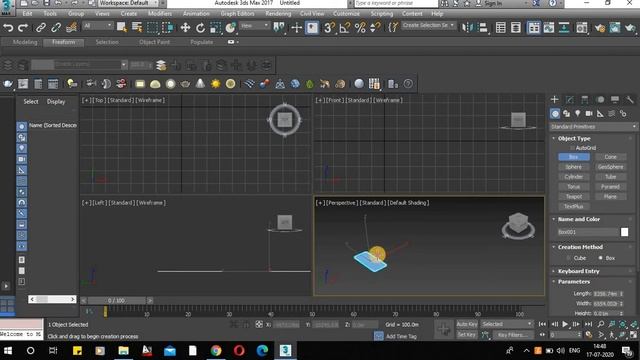Choose the Rectangular Selection Region tool
Image resolution: width=640 pixels, height=360 pixels.
(x=152, y=28)
